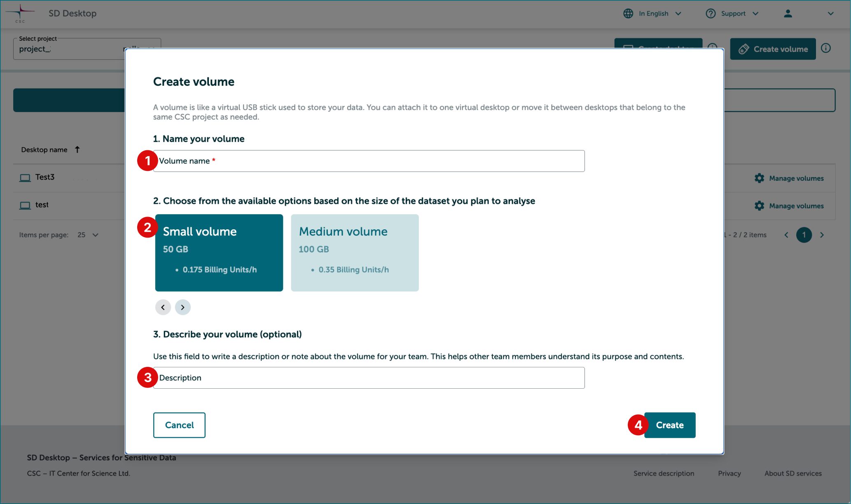Click info icon next to Create volume button
The width and height of the screenshot is (851, 504).
pos(825,48)
